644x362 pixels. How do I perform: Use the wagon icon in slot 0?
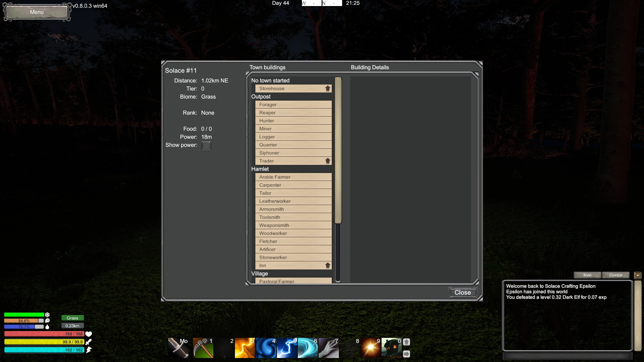point(391,348)
